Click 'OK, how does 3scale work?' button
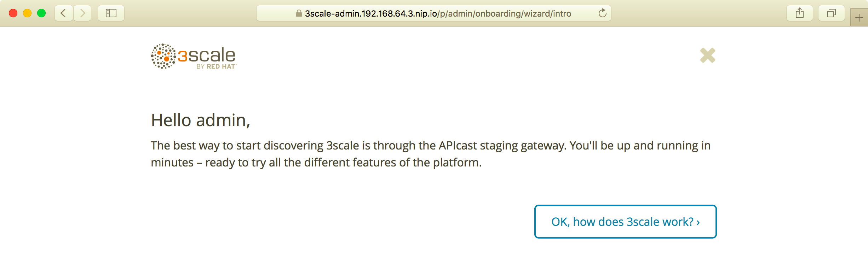Screen dimensions: 868x264 tap(625, 222)
